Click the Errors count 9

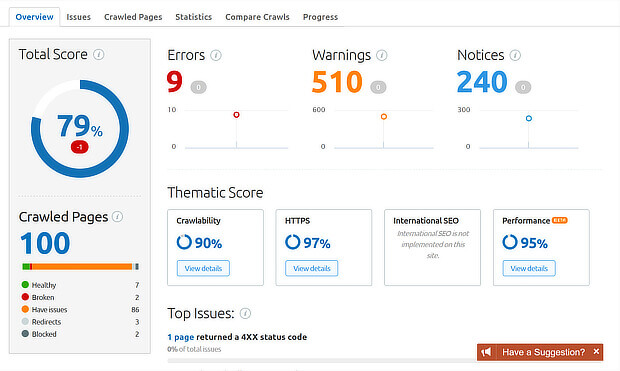tap(174, 82)
